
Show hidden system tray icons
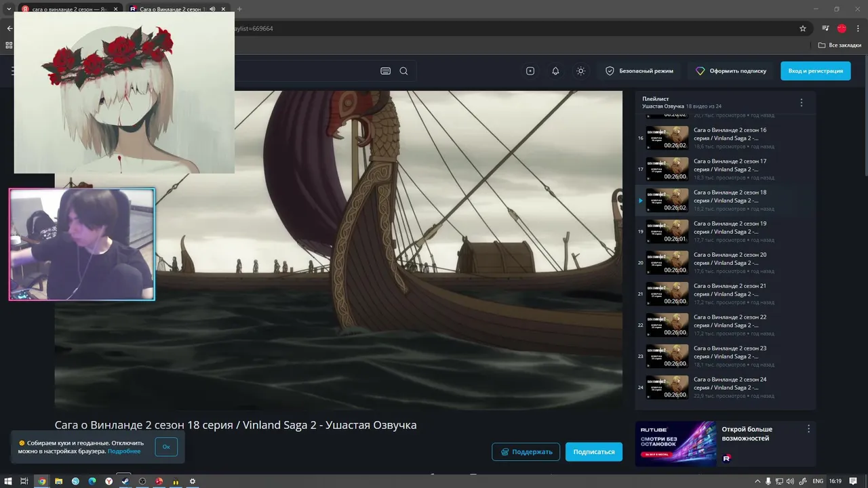757,481
